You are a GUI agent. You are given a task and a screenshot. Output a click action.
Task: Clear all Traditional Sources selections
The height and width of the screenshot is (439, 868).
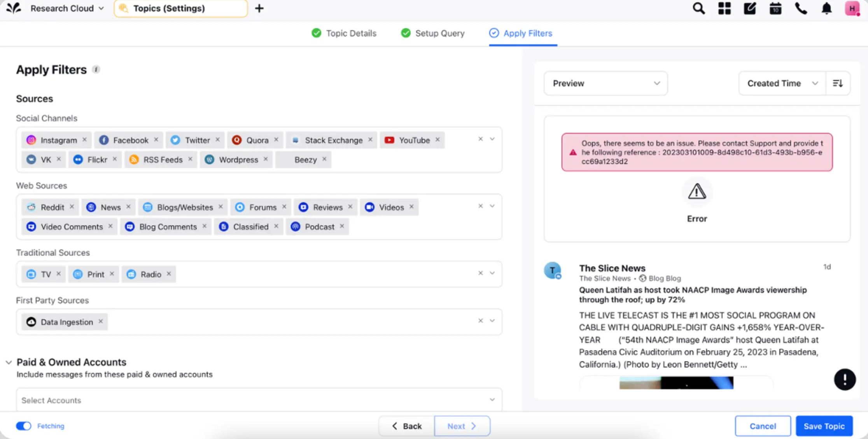tap(481, 274)
